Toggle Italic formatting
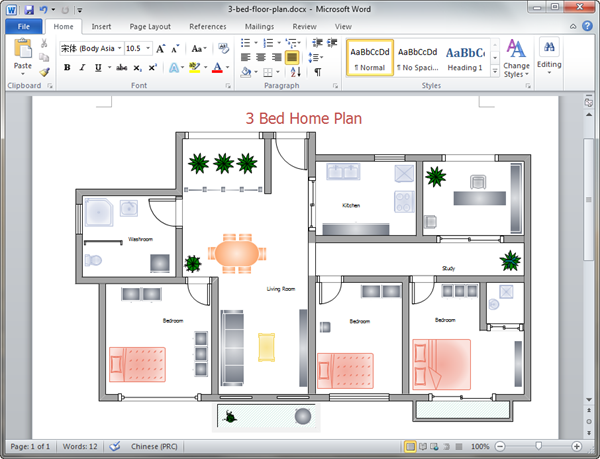The height and width of the screenshot is (459, 600). point(82,67)
